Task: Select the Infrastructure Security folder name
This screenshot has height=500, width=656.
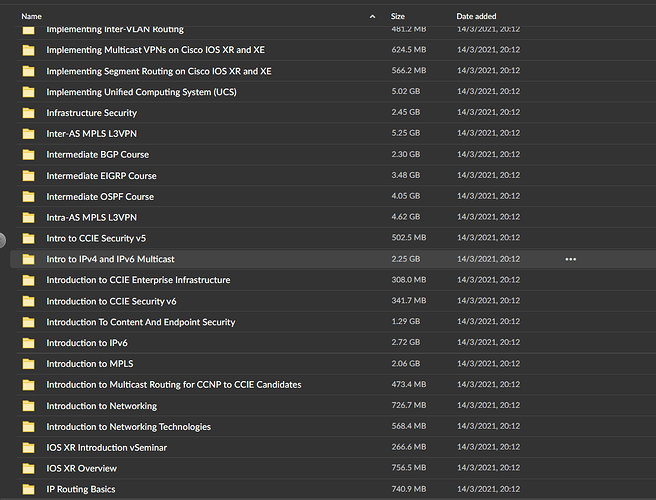Action: (x=92, y=113)
